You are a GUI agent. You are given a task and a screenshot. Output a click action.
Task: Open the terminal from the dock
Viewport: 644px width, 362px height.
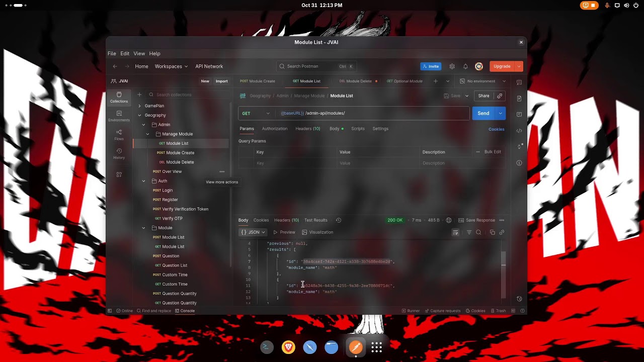tap(267, 347)
